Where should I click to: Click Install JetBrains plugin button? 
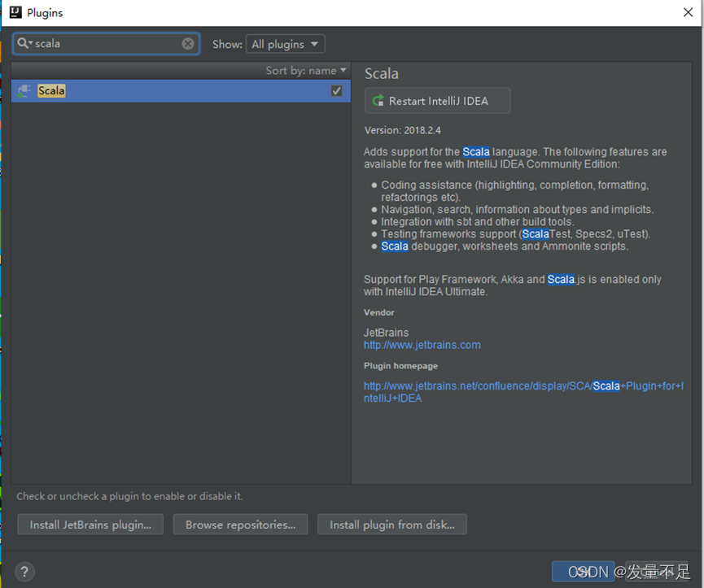pyautogui.click(x=90, y=525)
